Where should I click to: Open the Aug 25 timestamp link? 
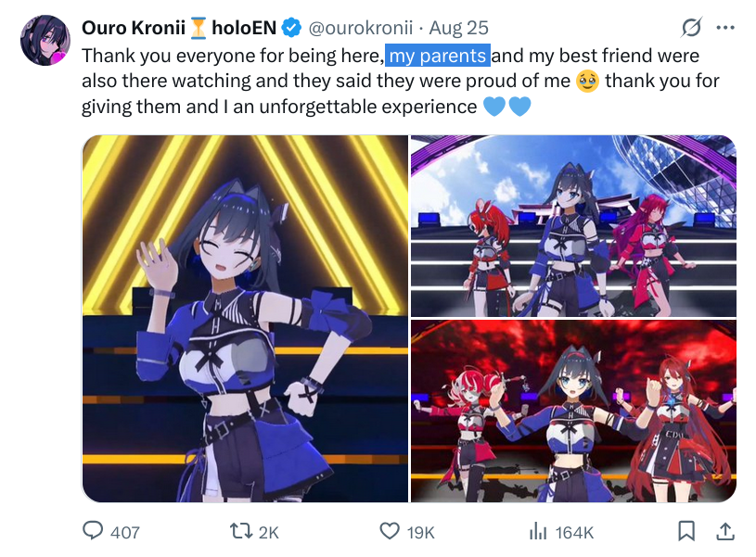458,28
